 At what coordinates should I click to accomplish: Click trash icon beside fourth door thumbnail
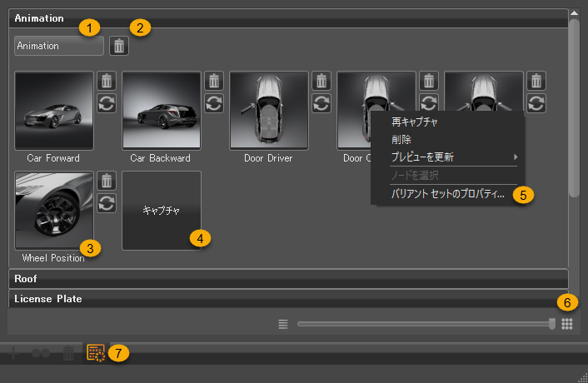[x=429, y=81]
